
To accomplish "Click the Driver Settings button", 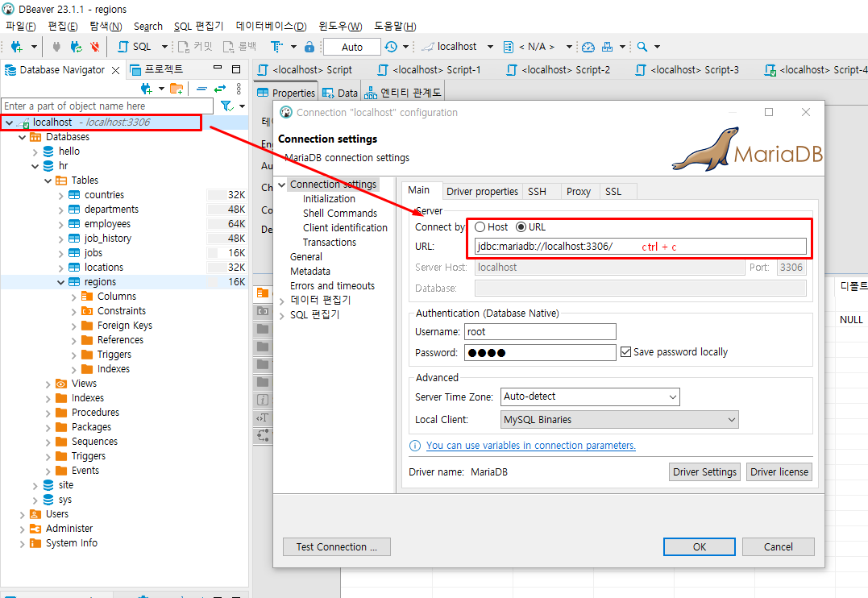I will click(x=704, y=472).
